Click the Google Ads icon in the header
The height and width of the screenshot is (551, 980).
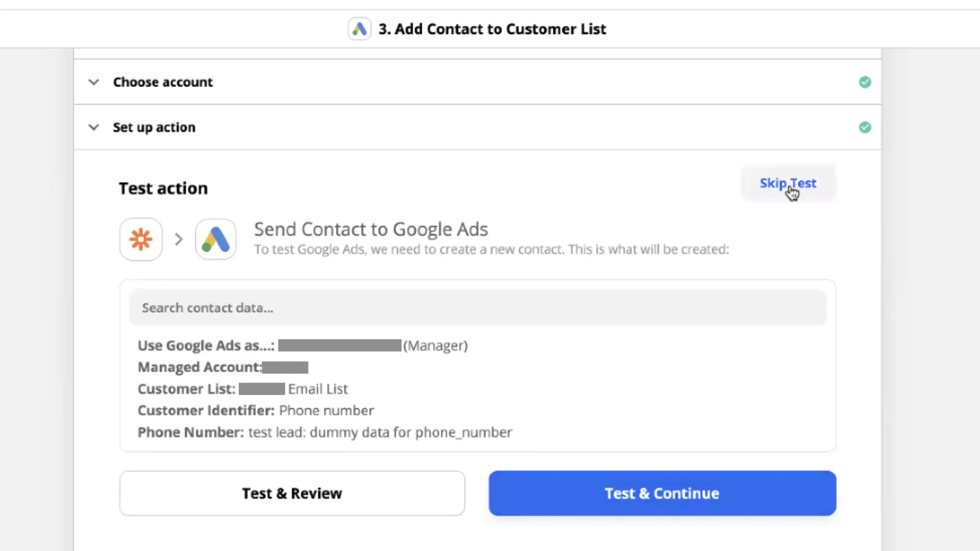pyautogui.click(x=360, y=28)
